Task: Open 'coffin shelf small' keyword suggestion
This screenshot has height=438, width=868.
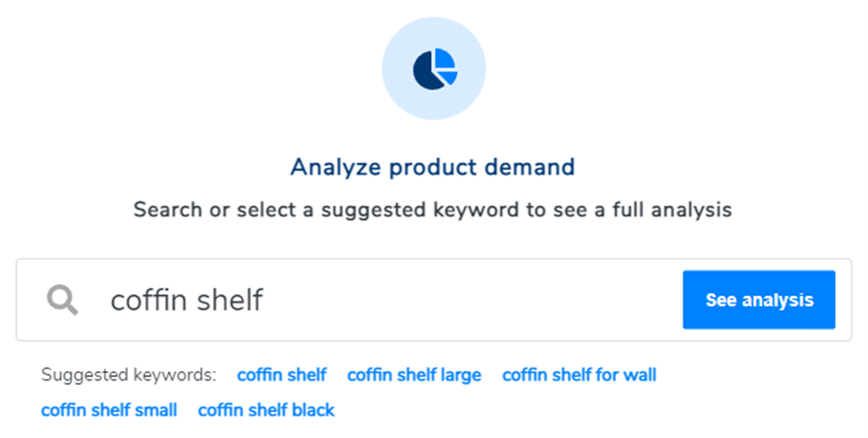Action: click(x=109, y=410)
